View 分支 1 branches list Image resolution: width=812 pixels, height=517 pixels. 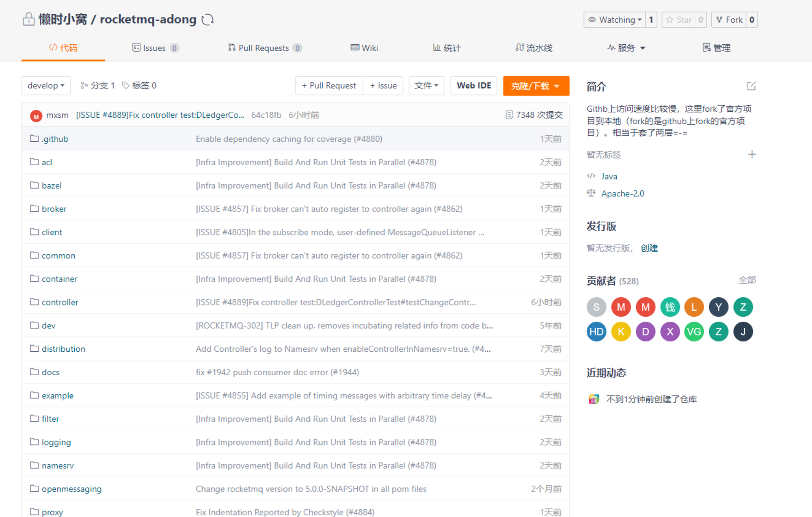(97, 86)
